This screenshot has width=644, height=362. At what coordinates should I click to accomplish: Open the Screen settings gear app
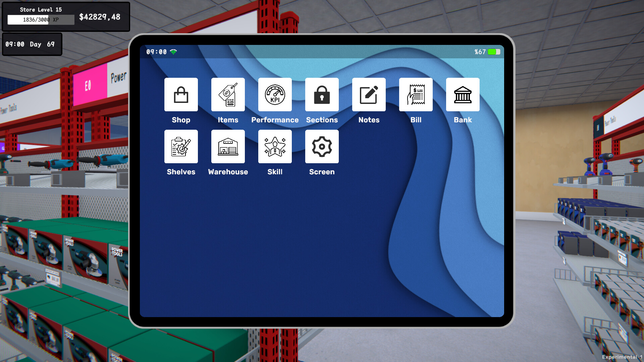322,146
